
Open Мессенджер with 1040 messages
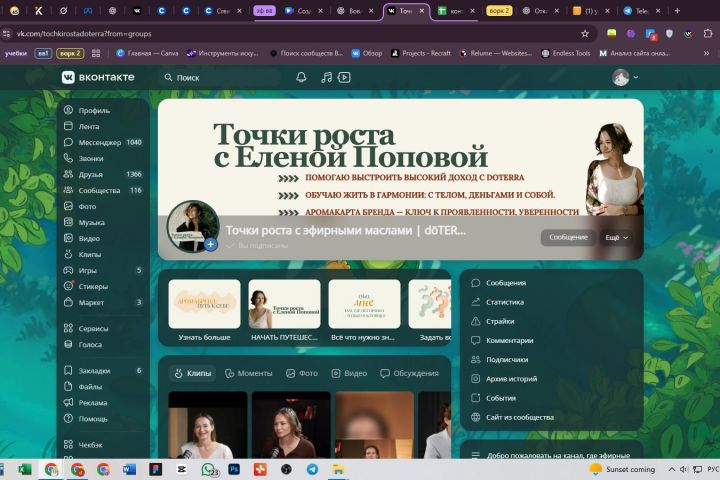[103, 142]
